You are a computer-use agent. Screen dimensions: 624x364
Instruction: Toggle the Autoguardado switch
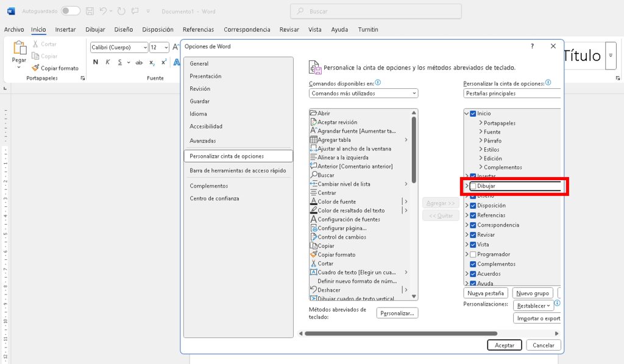(70, 11)
